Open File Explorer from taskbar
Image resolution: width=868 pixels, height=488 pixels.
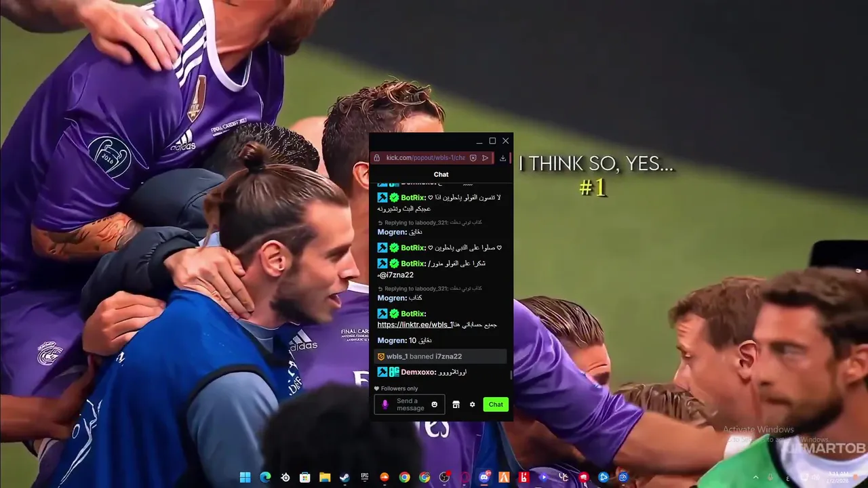pyautogui.click(x=325, y=477)
